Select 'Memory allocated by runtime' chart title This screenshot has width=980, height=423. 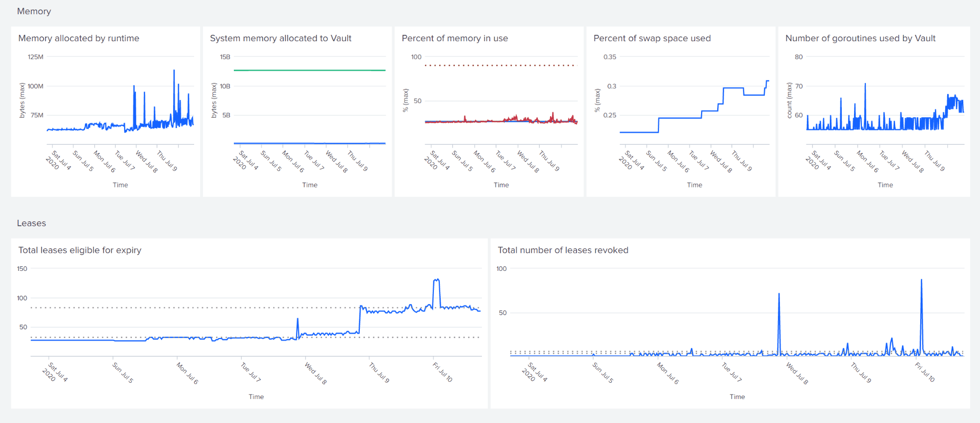[x=79, y=38]
